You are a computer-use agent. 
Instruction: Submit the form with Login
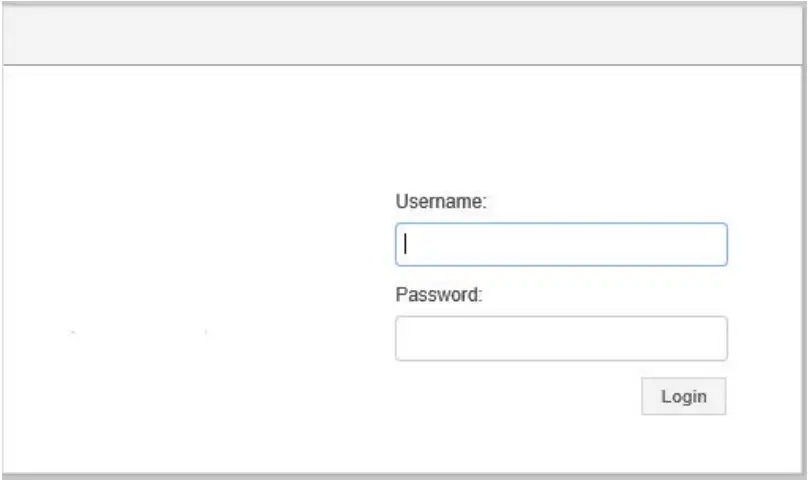click(683, 396)
